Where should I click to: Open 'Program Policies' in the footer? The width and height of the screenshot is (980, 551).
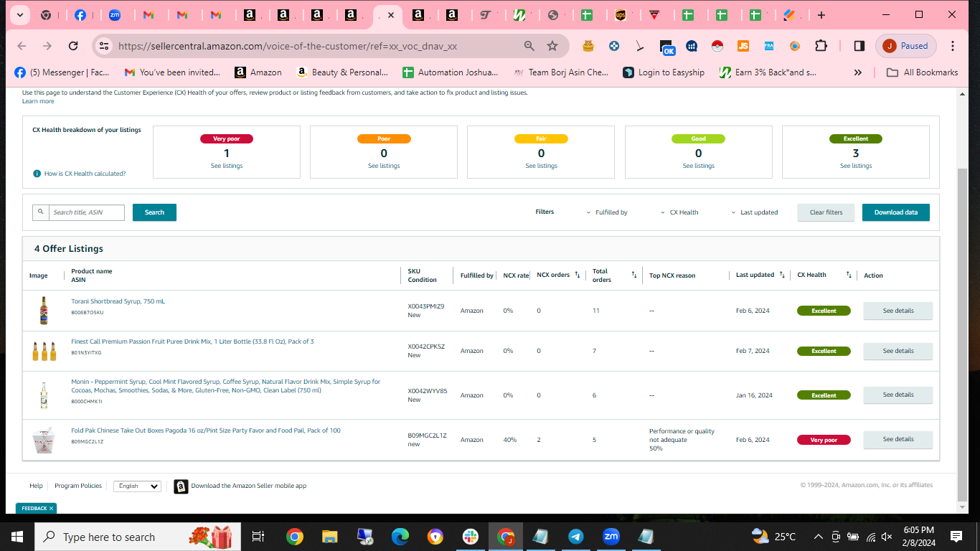(x=78, y=486)
